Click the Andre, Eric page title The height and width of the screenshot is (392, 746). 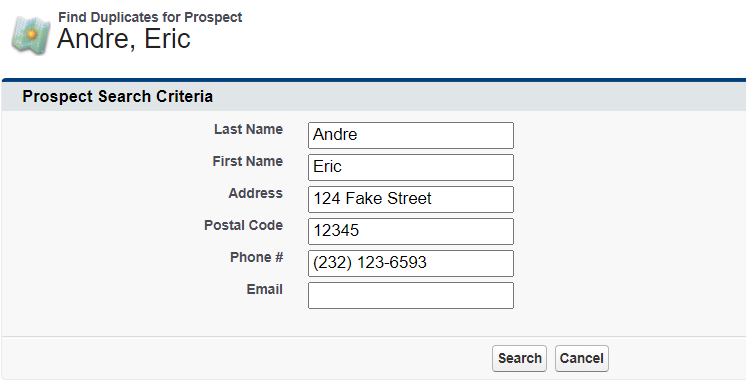pos(124,39)
